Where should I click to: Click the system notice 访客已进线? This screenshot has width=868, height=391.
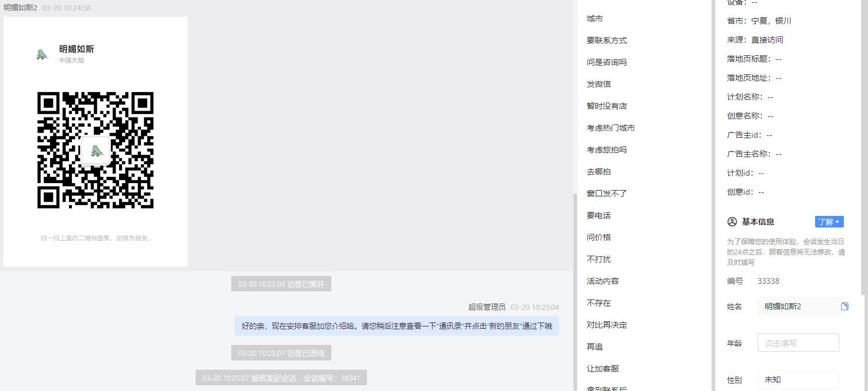point(281,353)
